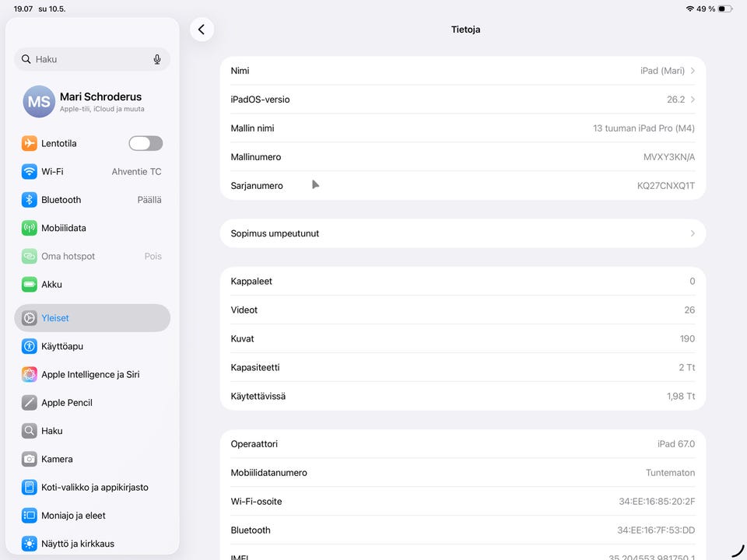Open Wi-Fi settings in sidebar

point(93,171)
